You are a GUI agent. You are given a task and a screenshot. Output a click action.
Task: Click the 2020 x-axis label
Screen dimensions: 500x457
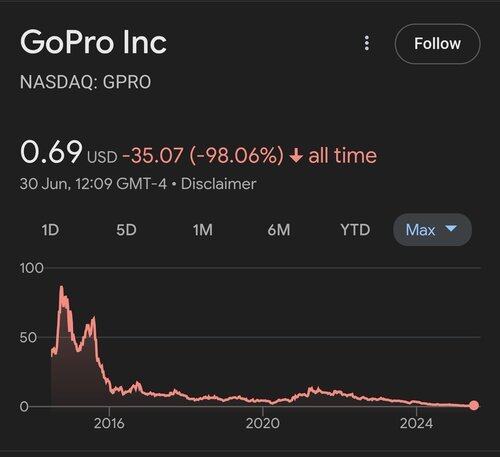(263, 423)
